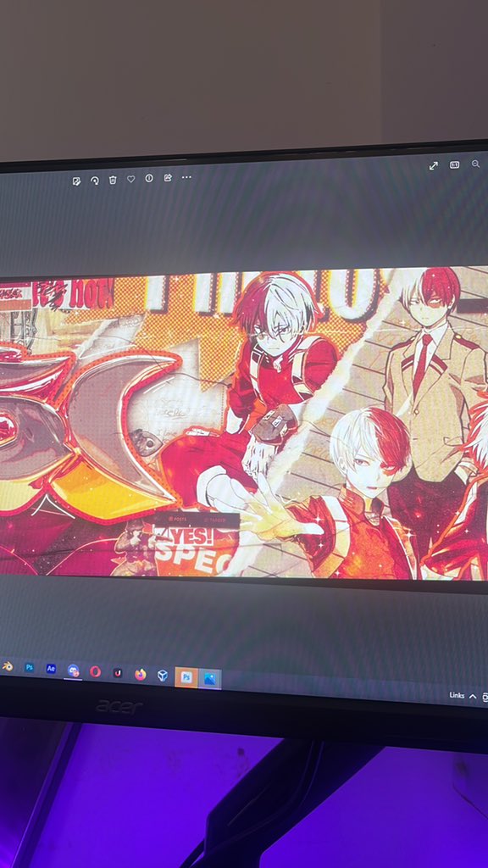Launch After Effects from the taskbar

pyautogui.click(x=51, y=669)
